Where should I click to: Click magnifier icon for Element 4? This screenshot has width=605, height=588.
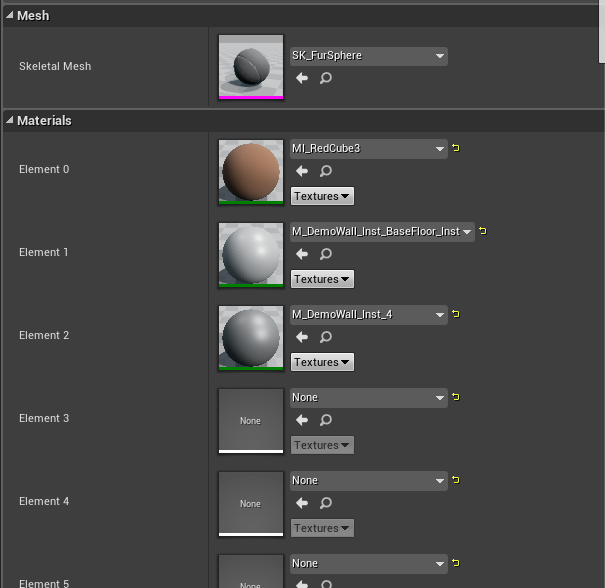(x=326, y=503)
